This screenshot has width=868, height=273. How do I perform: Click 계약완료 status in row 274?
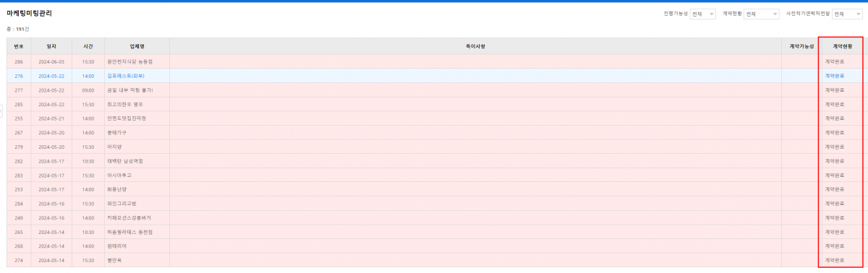[834, 260]
